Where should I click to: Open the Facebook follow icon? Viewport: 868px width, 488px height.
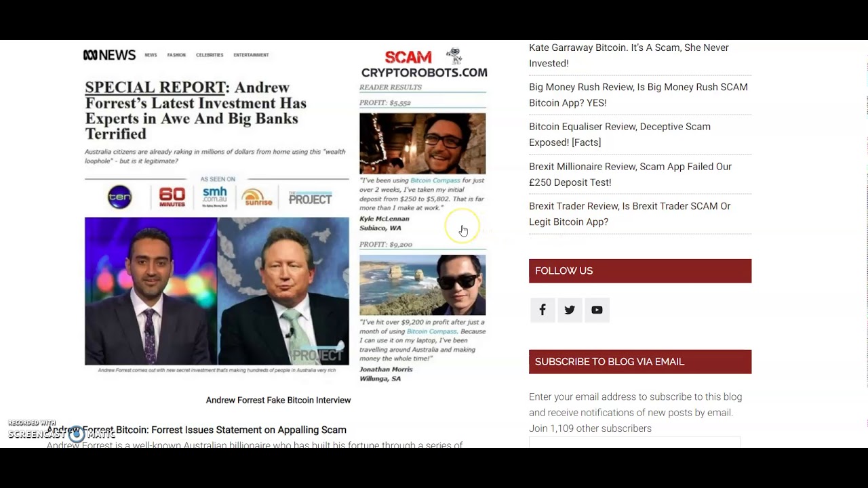[x=542, y=310]
